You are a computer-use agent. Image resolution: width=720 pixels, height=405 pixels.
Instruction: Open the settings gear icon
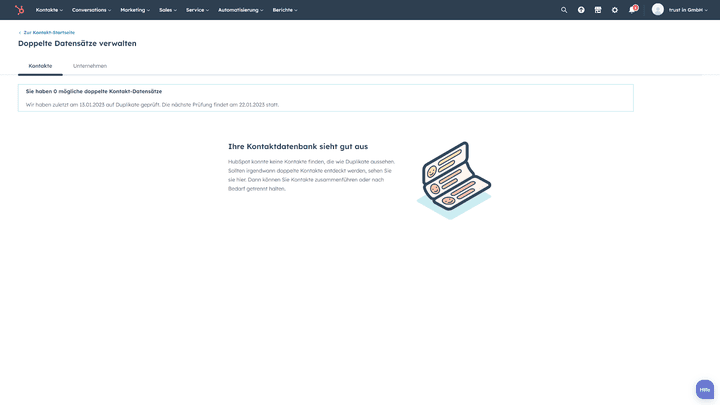615,10
